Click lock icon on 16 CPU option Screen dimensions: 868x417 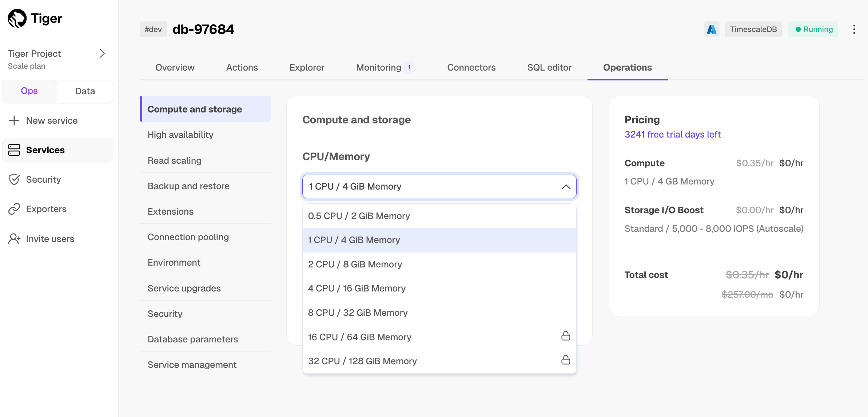[x=565, y=336]
